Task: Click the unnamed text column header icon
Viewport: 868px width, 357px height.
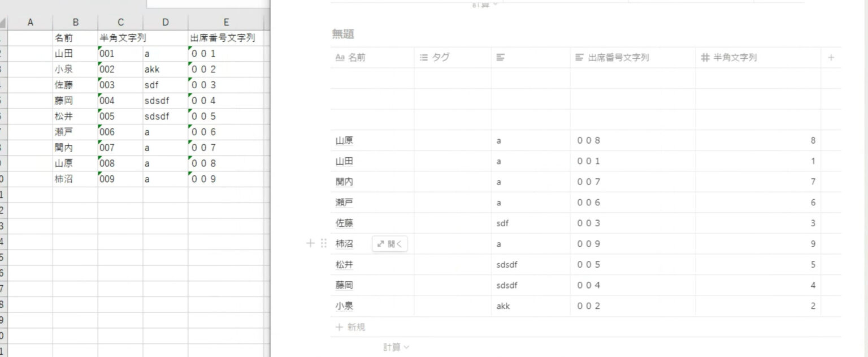Action: click(x=500, y=58)
